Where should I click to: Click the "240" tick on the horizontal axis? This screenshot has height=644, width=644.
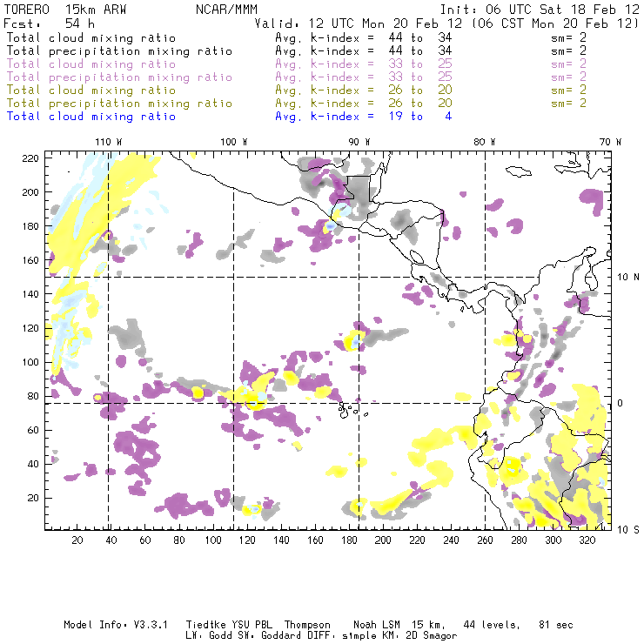pos(451,540)
